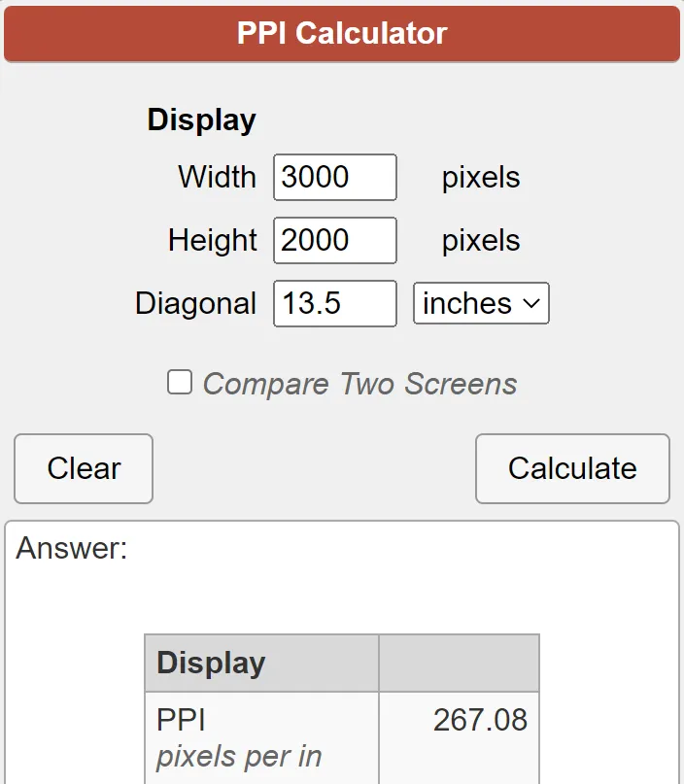Click the Diagonal size input field
This screenshot has width=684, height=784.
click(335, 303)
